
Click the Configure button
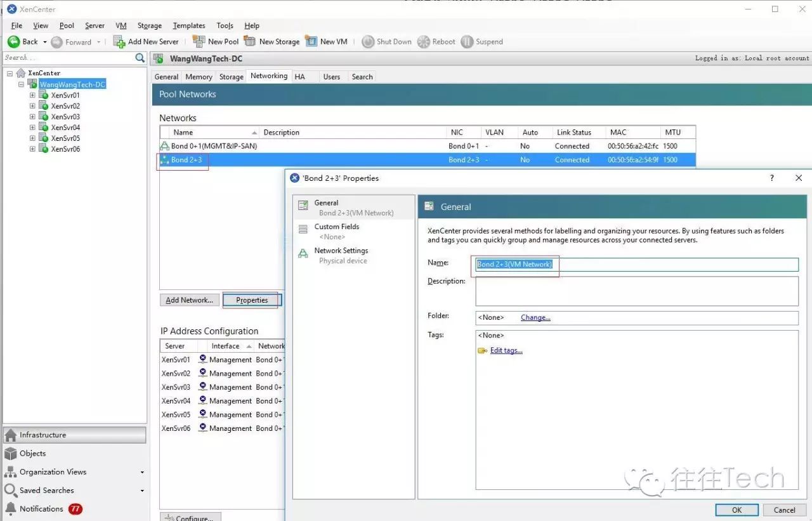tap(190, 517)
